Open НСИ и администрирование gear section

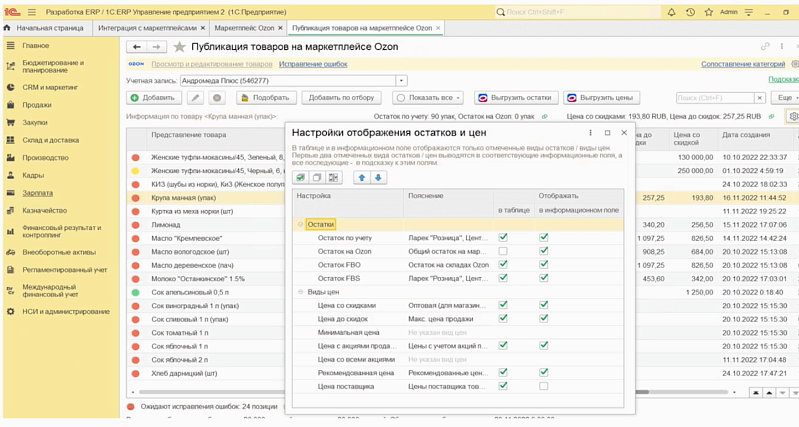tap(66, 311)
